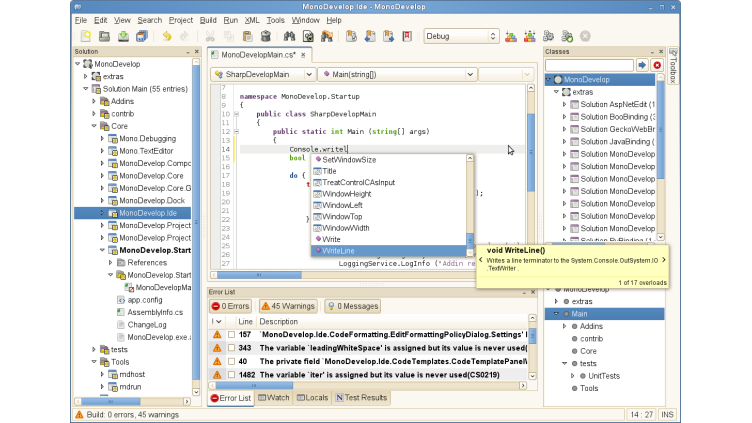Open the File menu
Image resolution: width=752 pixels, height=423 pixels.
point(81,20)
